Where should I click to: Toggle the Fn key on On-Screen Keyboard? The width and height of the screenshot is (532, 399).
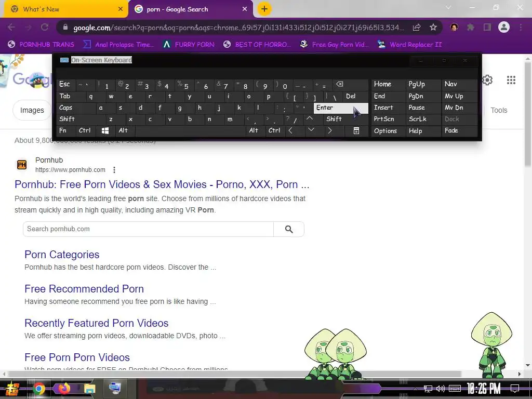pos(66,130)
